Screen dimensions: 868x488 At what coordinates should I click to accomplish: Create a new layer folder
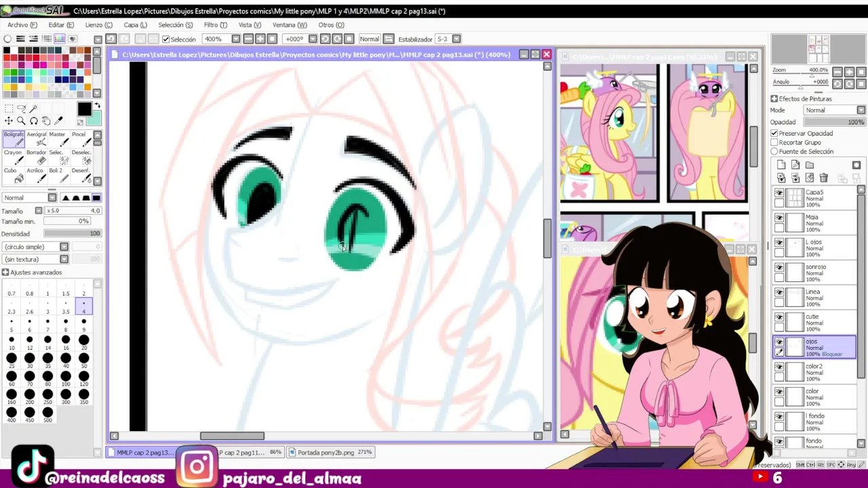pyautogui.click(x=810, y=165)
